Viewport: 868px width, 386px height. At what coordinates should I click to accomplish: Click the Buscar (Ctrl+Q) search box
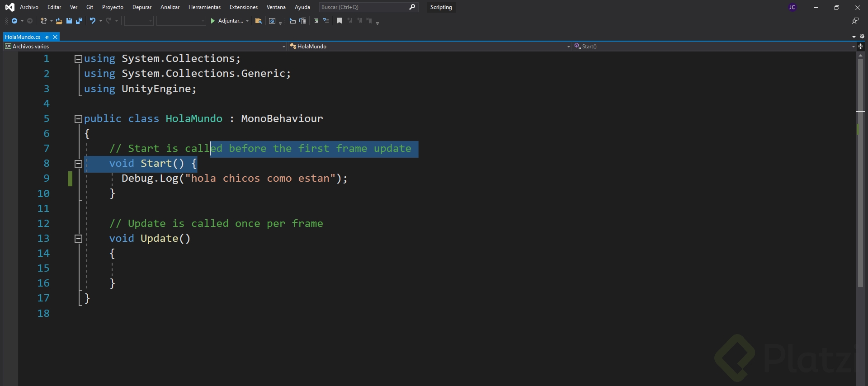[368, 7]
